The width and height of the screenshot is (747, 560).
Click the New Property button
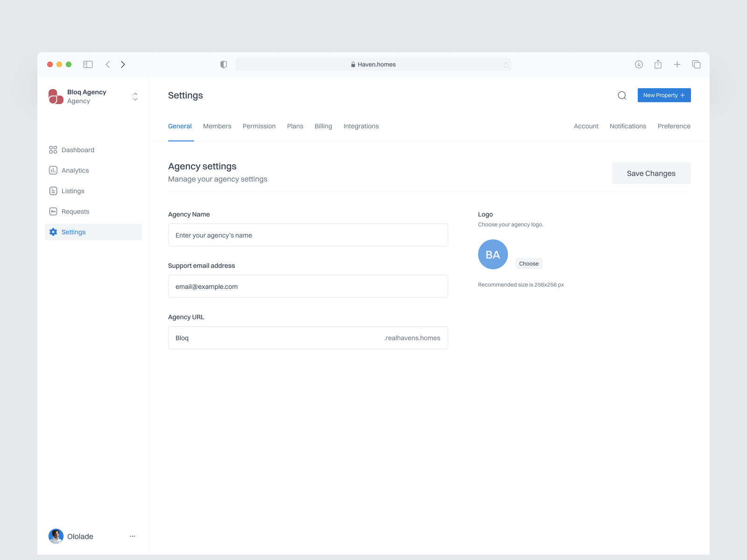tap(664, 95)
